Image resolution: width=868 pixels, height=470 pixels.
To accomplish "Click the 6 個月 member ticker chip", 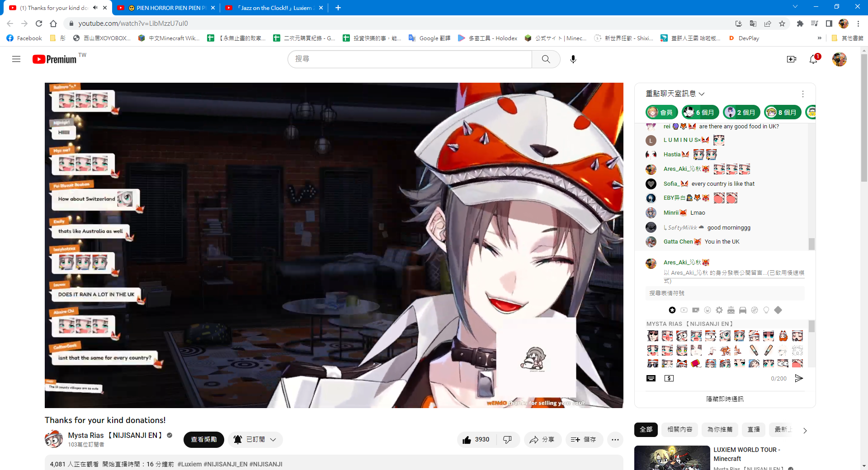I will pyautogui.click(x=700, y=112).
